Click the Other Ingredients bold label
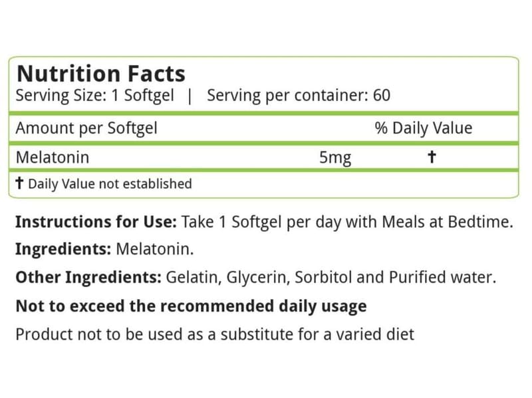This screenshot has width=532, height=398. 88,277
